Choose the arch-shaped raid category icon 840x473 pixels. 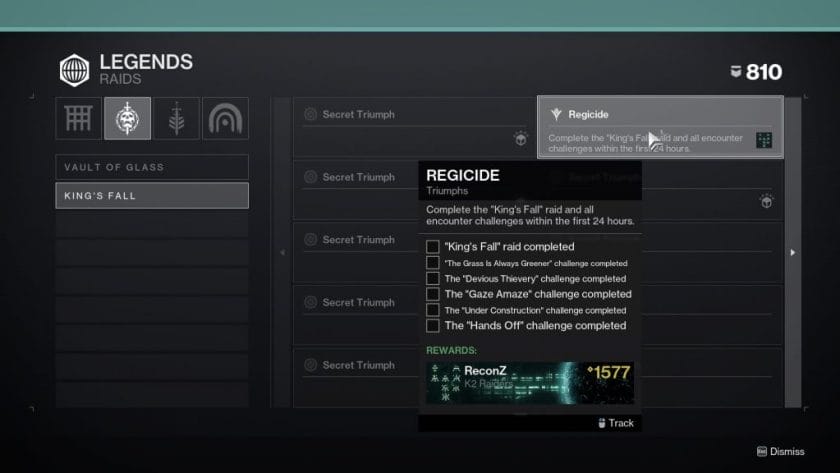pyautogui.click(x=226, y=118)
